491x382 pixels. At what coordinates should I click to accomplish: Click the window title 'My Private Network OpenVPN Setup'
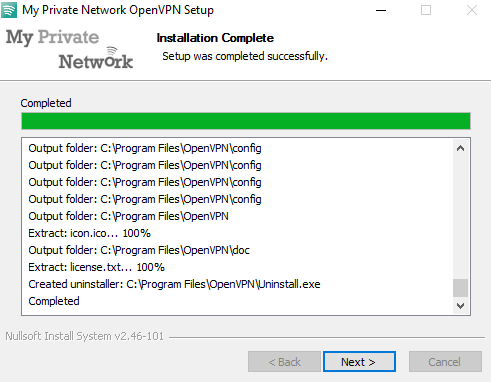[x=118, y=10]
